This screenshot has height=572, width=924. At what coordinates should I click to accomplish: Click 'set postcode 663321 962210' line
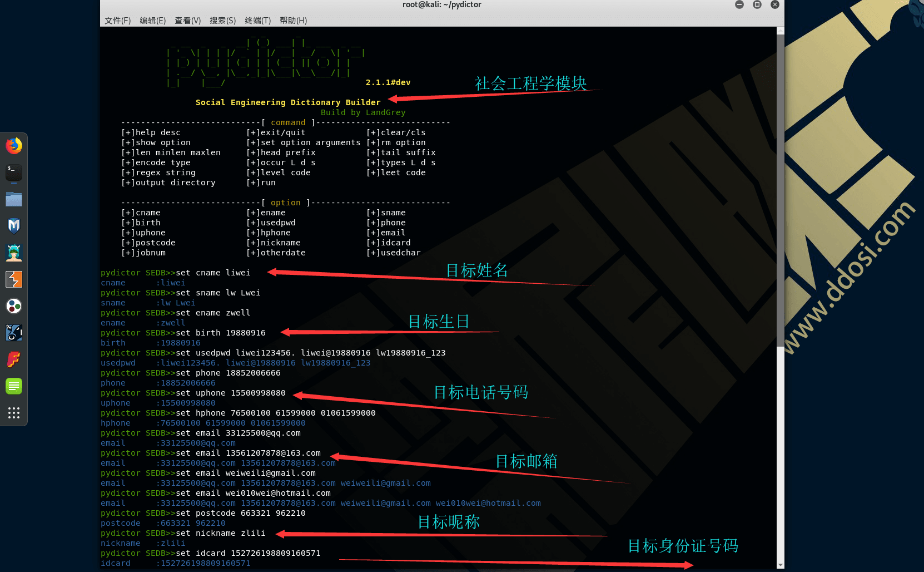[241, 513]
